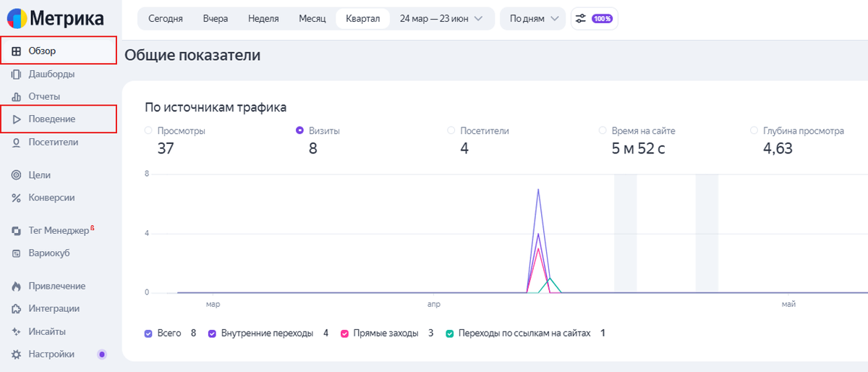
Task: Click the Метрика logo
Action: (x=56, y=18)
